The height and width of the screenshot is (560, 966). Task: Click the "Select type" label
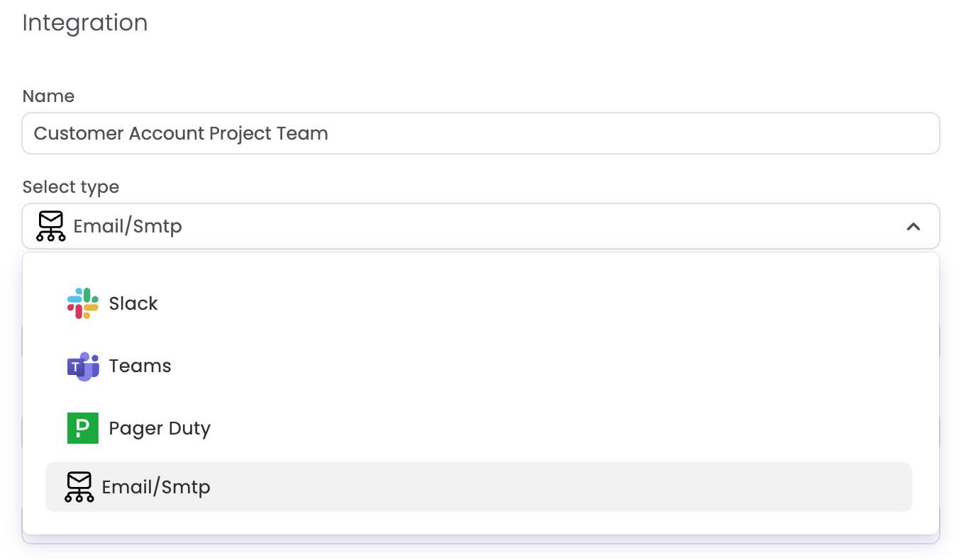point(71,187)
